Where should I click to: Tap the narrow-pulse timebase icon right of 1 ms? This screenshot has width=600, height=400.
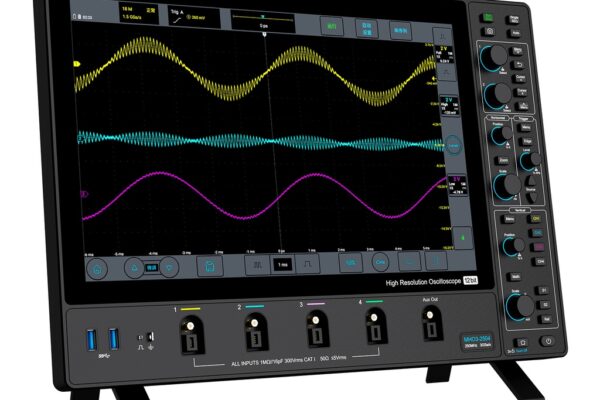coord(308,264)
